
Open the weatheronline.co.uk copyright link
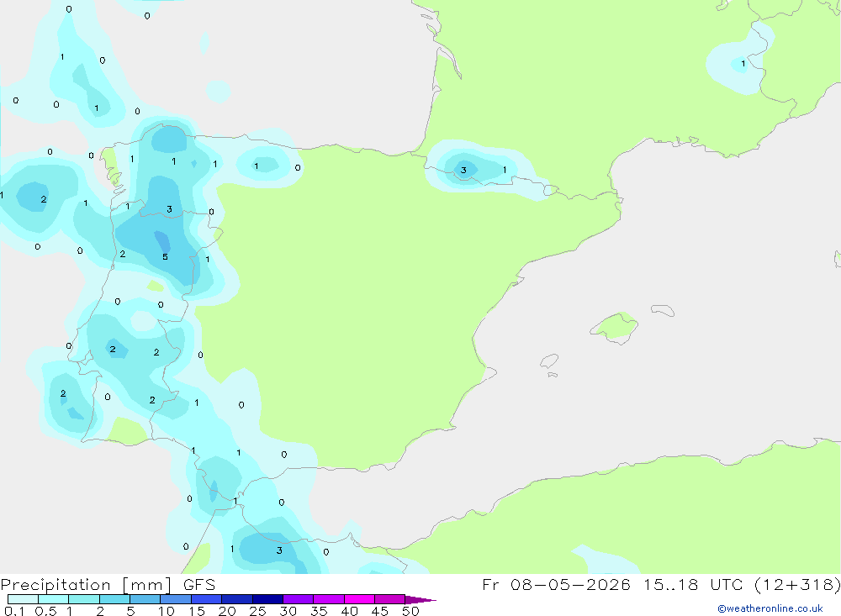[770, 608]
